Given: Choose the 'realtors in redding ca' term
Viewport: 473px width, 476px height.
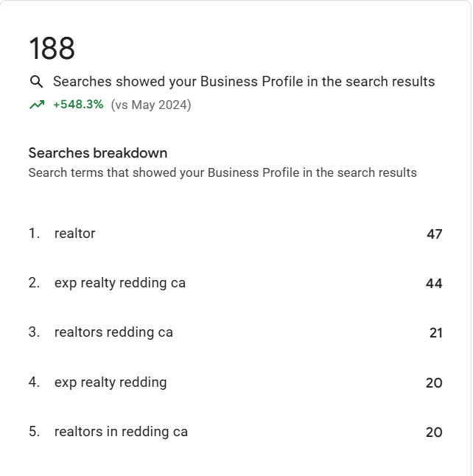Looking at the screenshot, I should pyautogui.click(x=121, y=432).
